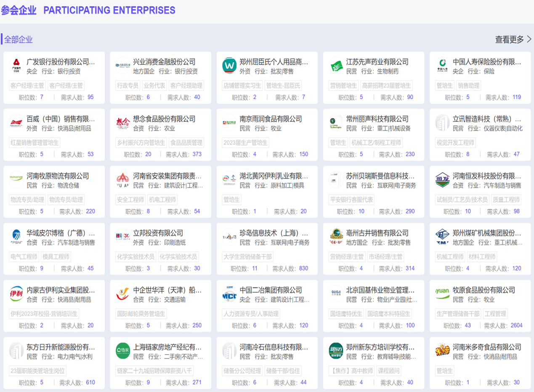Click the Watsons logo for 郑州屈臣氏

229,66
